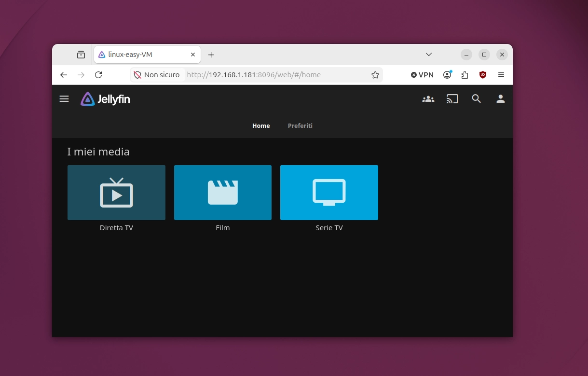The height and width of the screenshot is (376, 588).
Task: Open the cast to device icon
Action: click(x=452, y=99)
